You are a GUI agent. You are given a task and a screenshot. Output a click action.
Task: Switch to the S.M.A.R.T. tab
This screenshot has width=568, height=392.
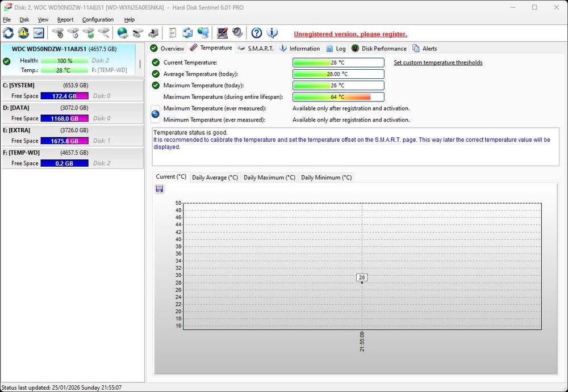[x=256, y=48]
